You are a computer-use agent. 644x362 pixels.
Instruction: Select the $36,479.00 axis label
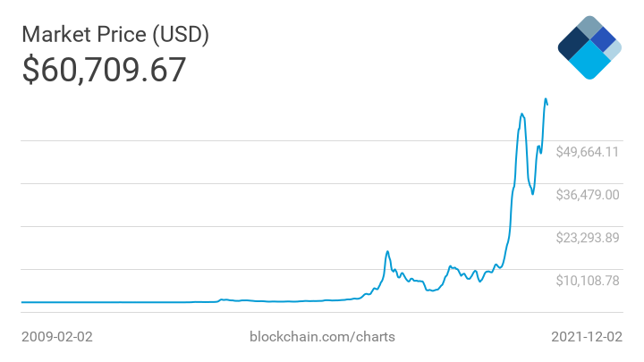click(588, 194)
